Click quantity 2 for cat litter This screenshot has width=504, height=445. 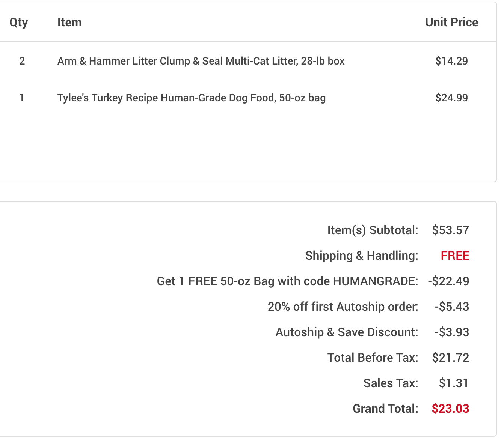[x=22, y=61]
